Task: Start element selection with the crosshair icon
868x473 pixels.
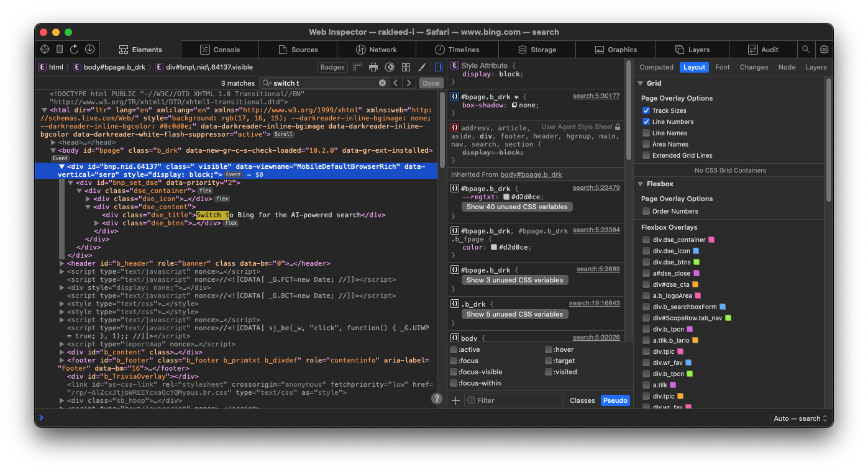Action: tap(45, 49)
